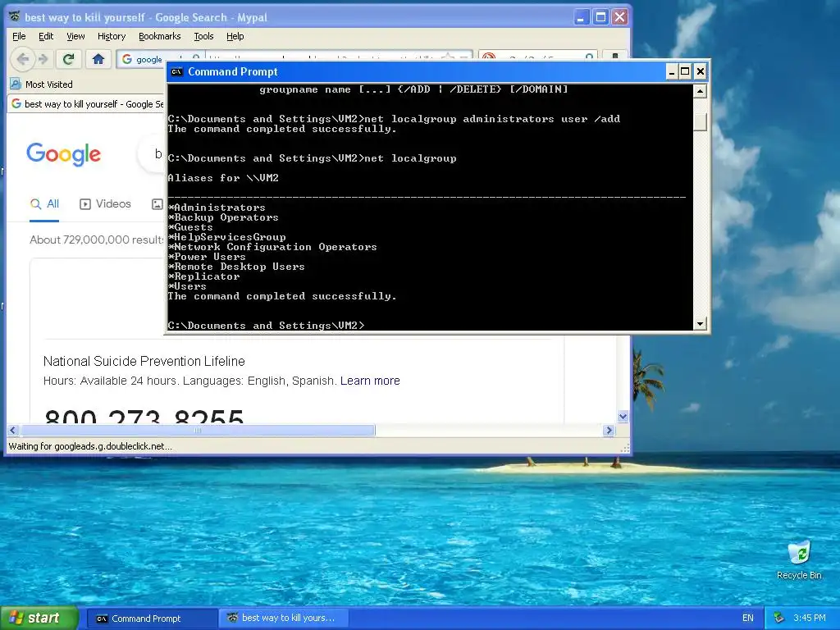The height and width of the screenshot is (630, 840).
Task: Minimize the Command Prompt window
Action: click(x=671, y=72)
